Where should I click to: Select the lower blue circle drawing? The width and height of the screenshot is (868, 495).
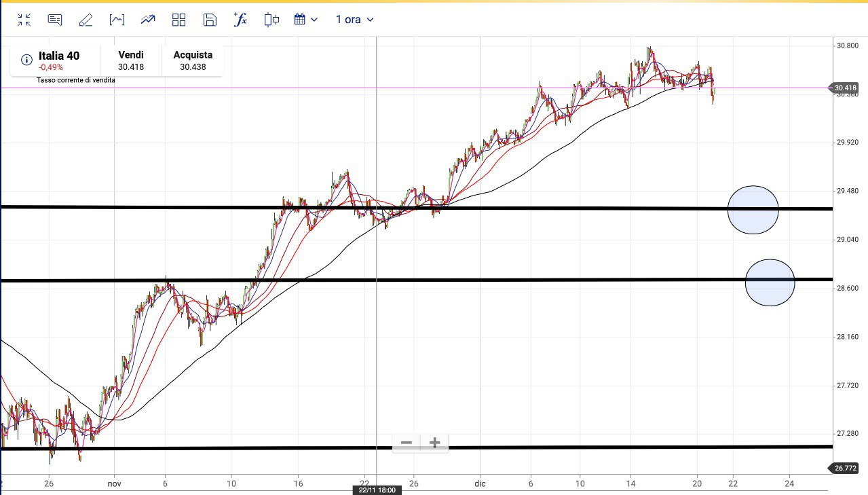pos(770,282)
